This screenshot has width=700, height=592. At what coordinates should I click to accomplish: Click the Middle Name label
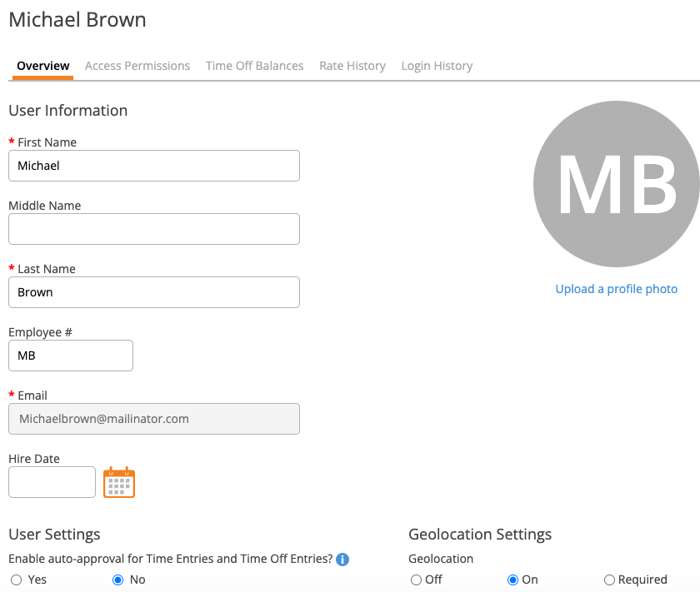(x=45, y=206)
